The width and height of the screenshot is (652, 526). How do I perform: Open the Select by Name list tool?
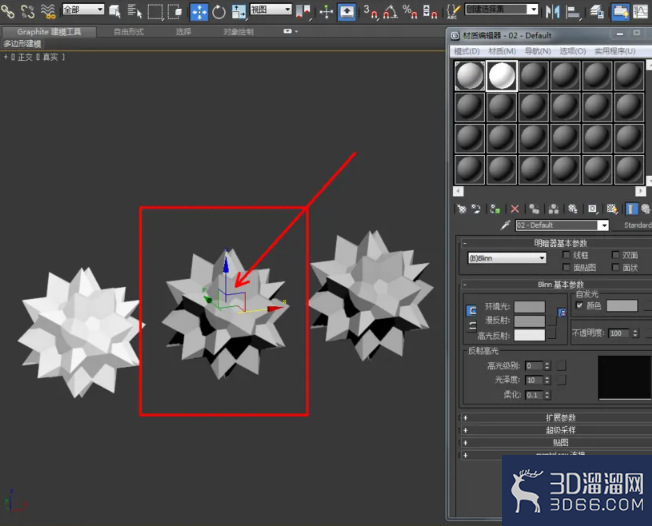134,11
